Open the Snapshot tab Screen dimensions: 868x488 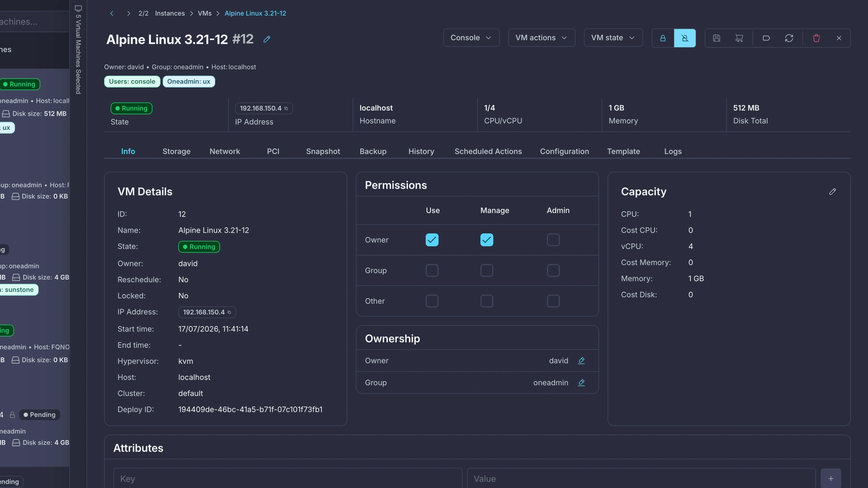[x=323, y=151]
